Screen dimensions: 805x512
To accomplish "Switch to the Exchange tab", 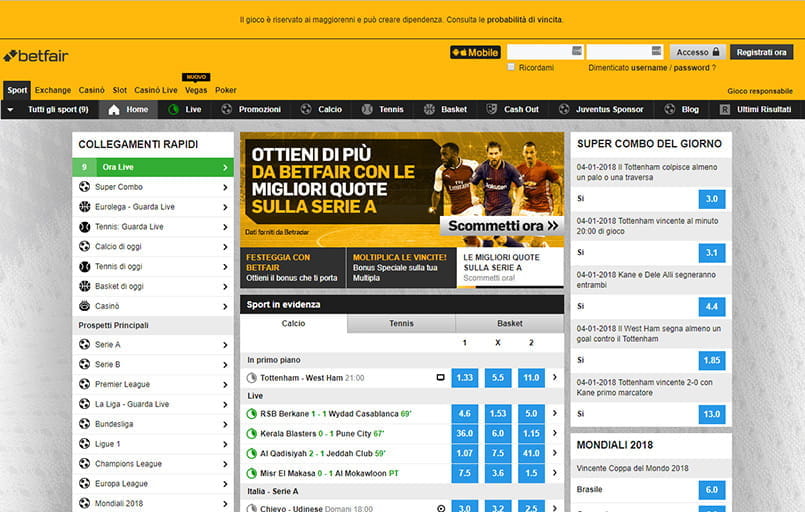I will [53, 90].
